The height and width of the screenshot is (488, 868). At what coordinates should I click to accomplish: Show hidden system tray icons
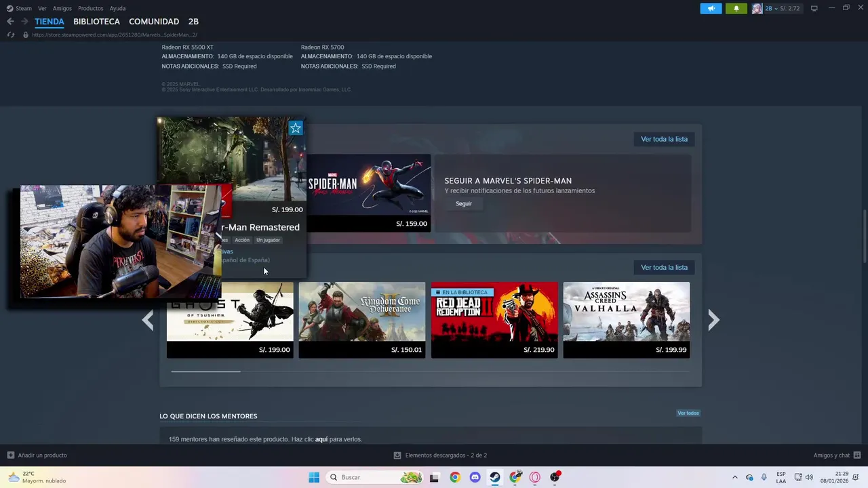pos(734,477)
